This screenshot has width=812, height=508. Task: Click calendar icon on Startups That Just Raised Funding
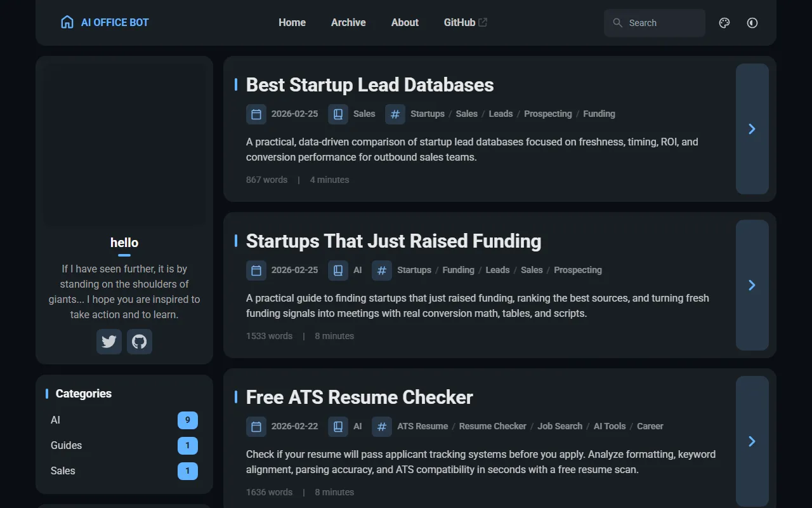tap(256, 271)
